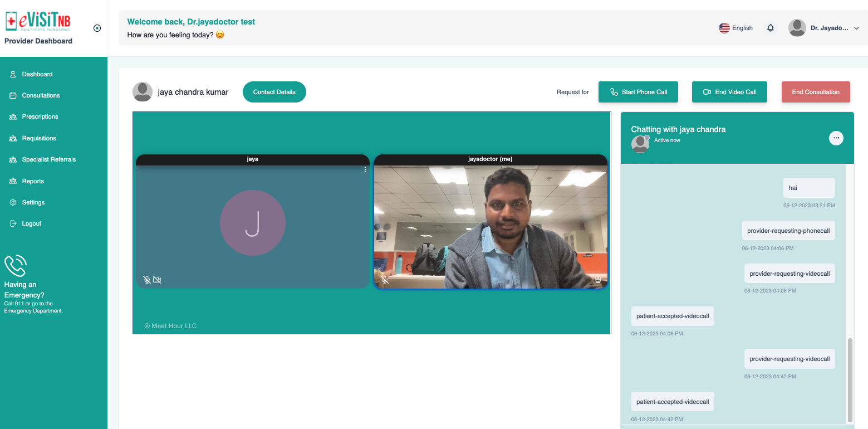The height and width of the screenshot is (429, 868).
Task: Click the notification bell icon
Action: (771, 28)
